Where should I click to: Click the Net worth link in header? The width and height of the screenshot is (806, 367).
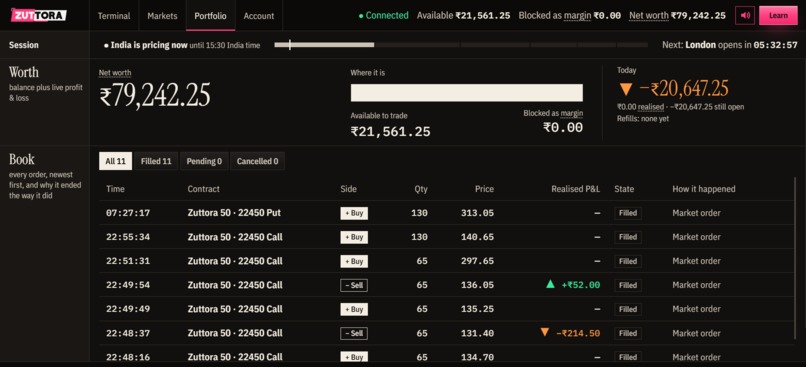(649, 16)
